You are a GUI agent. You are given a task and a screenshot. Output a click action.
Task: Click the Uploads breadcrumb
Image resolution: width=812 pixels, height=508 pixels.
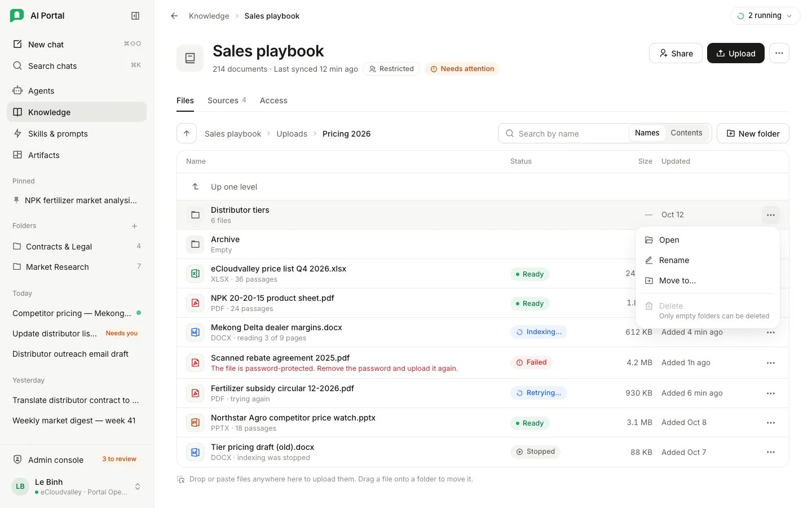click(292, 134)
